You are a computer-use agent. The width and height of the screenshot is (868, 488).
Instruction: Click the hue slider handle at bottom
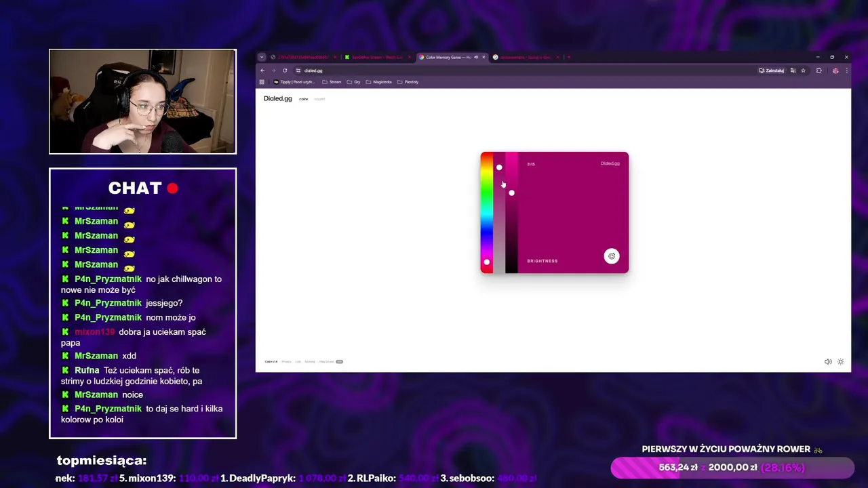click(486, 262)
